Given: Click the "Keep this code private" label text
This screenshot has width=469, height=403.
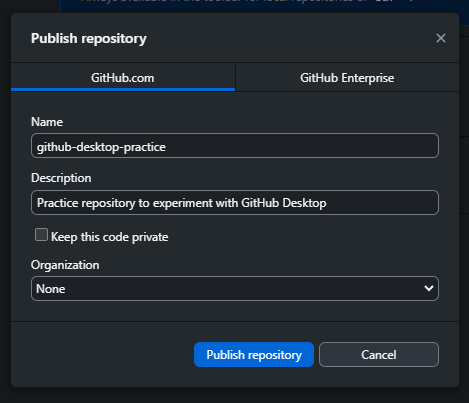Looking at the screenshot, I should [x=109, y=237].
